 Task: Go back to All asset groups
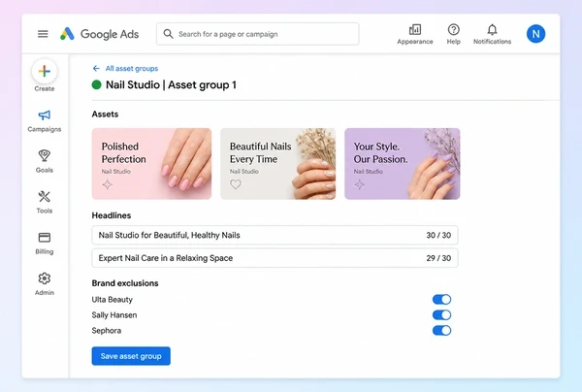click(x=132, y=68)
